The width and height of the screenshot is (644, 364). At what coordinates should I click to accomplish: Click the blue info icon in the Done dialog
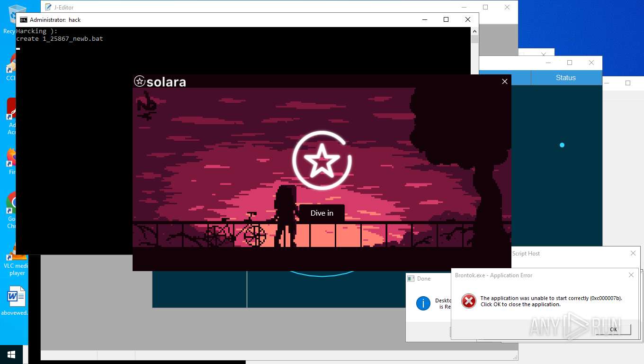point(423,303)
